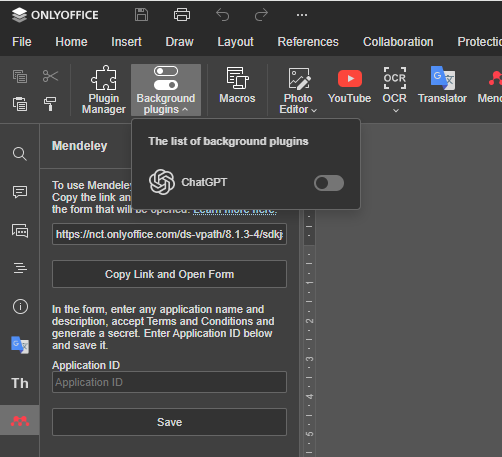Switch to the Draw tab
The image size is (502, 457).
180,42
